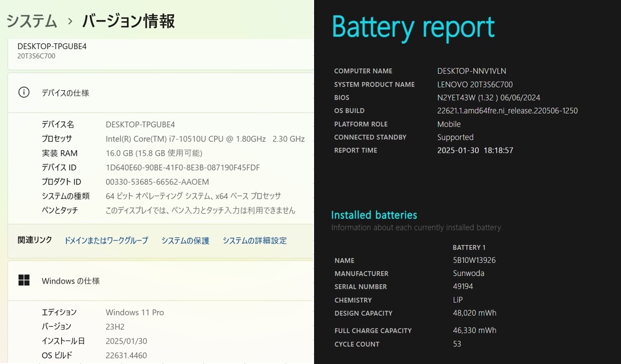Select design capacity 48,020 mWh
Viewport: 621px width, 364px height.
click(474, 313)
